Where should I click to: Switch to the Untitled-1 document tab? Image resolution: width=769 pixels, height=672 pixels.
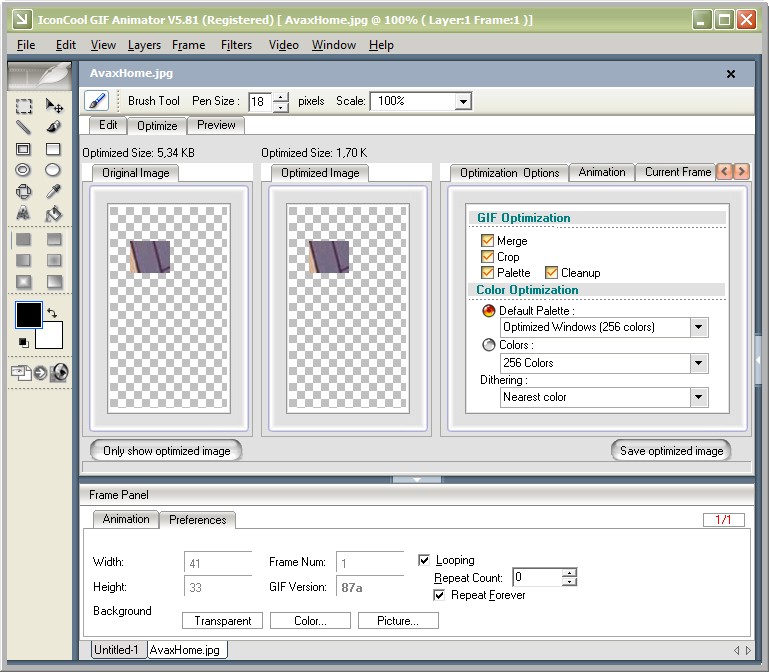click(116, 650)
